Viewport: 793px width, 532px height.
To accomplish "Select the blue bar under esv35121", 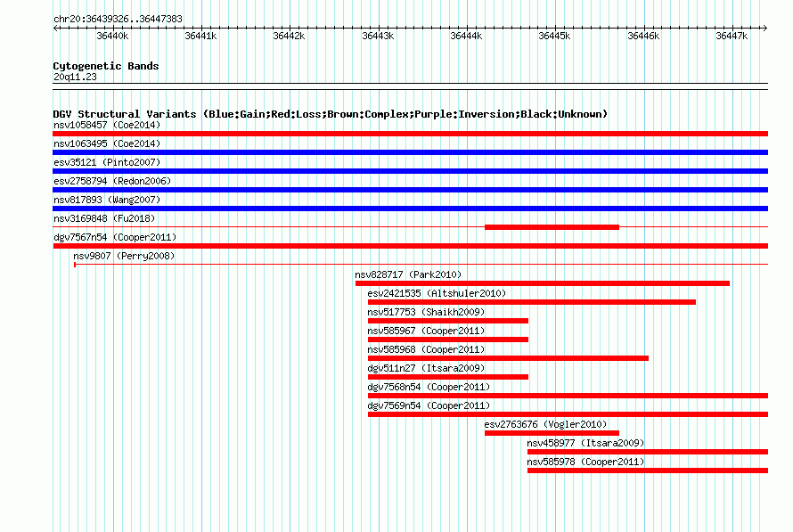I will [x=410, y=171].
